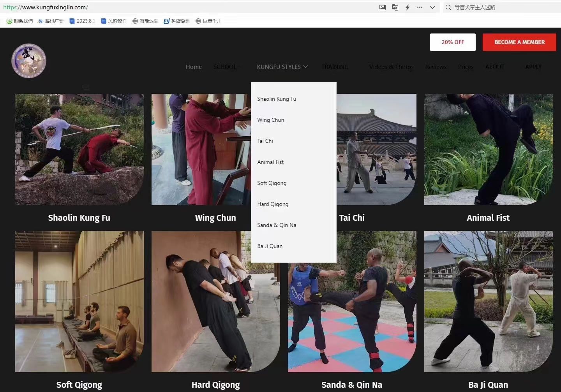Click the hamburger menu icon below the logo
This screenshot has height=392, width=561.
coord(86,88)
